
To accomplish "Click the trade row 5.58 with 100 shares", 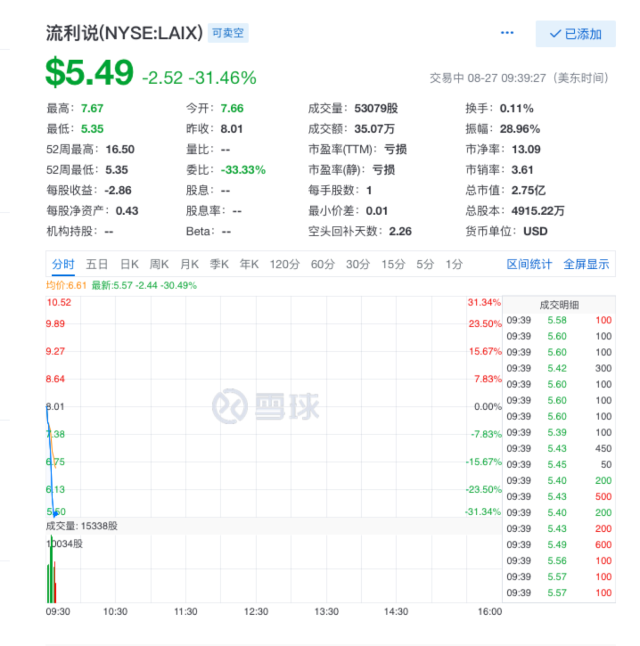I will 559,320.
